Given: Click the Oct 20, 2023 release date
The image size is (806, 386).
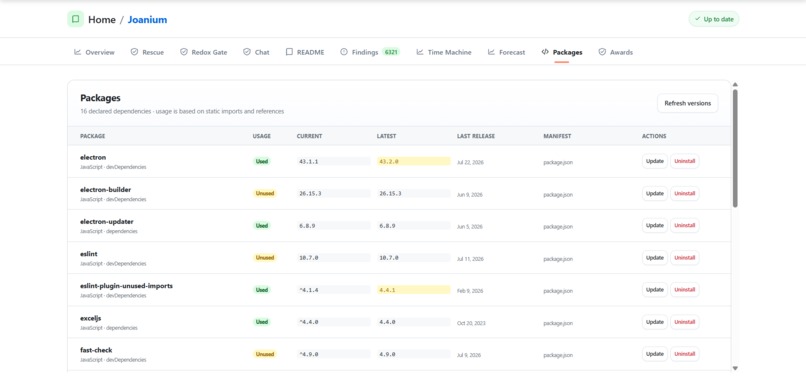Looking at the screenshot, I should 471,323.
